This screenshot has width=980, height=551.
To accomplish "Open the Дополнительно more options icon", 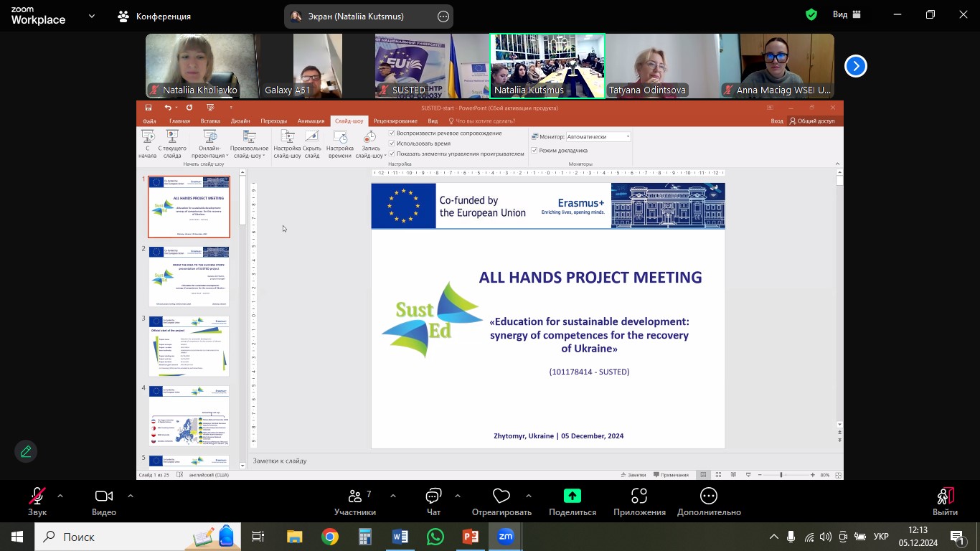I will click(x=708, y=496).
